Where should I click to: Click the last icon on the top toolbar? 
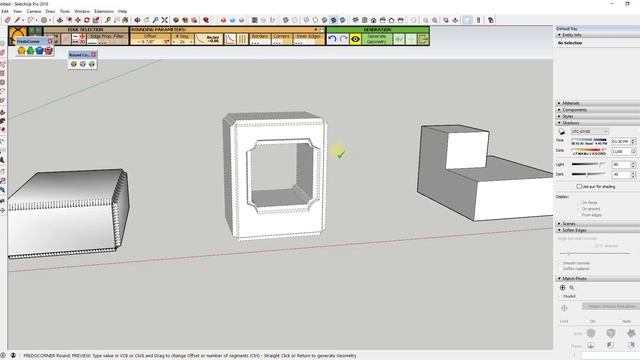tap(491, 20)
